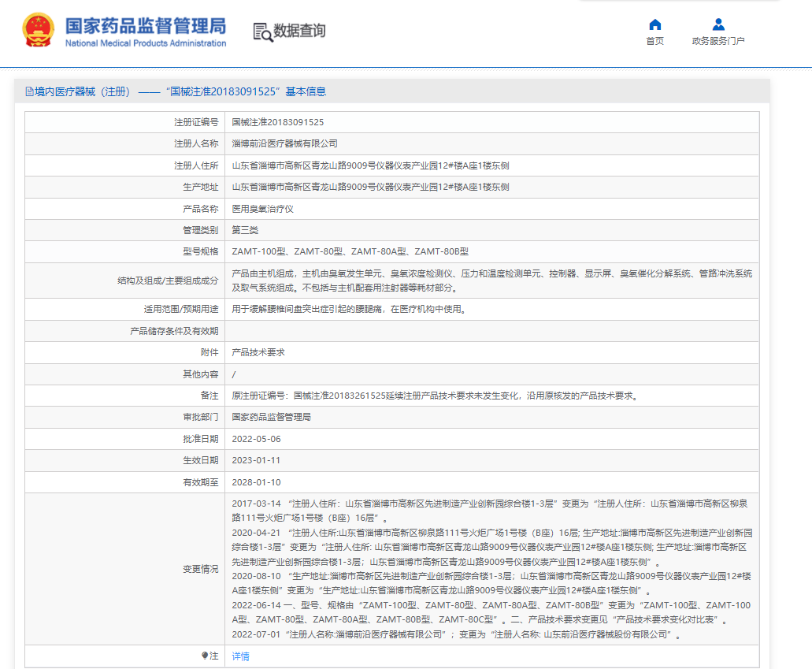Click the 生效日期 row label
Viewport: 812px width, 669px height.
tap(200, 460)
